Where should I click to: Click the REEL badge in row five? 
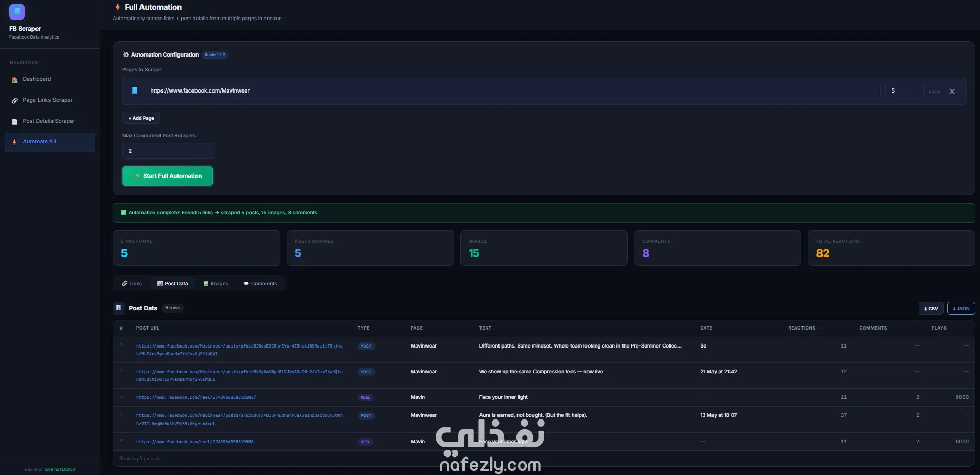365,442
